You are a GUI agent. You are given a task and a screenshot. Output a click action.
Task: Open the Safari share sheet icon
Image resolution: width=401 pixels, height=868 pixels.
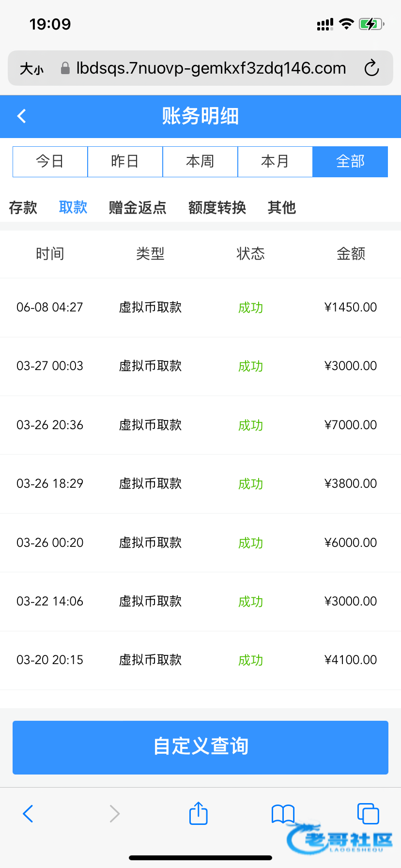[198, 813]
